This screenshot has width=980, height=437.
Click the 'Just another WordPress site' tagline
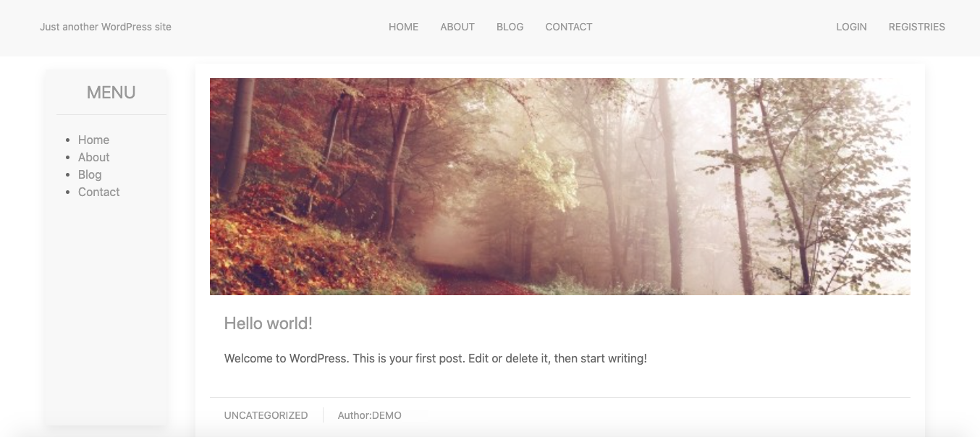tap(106, 27)
